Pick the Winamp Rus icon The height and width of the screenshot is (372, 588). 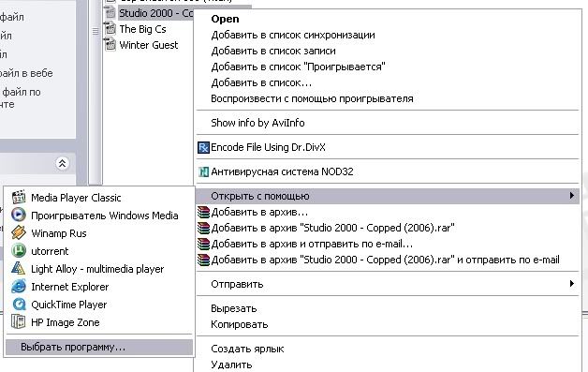[19, 232]
